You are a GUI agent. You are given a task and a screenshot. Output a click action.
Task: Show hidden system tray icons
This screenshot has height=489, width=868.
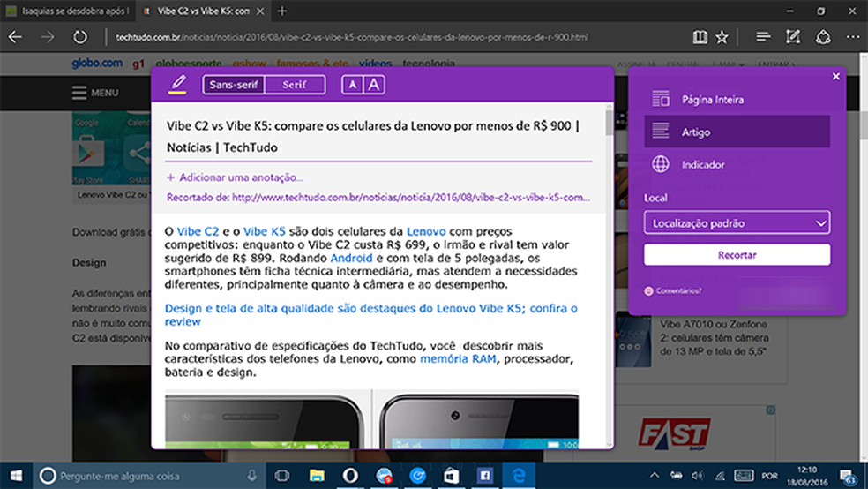point(655,476)
